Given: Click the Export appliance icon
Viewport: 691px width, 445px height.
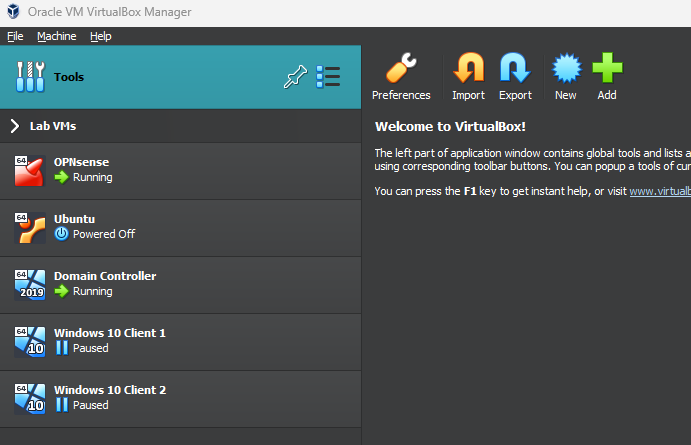Looking at the screenshot, I should pos(515,77).
